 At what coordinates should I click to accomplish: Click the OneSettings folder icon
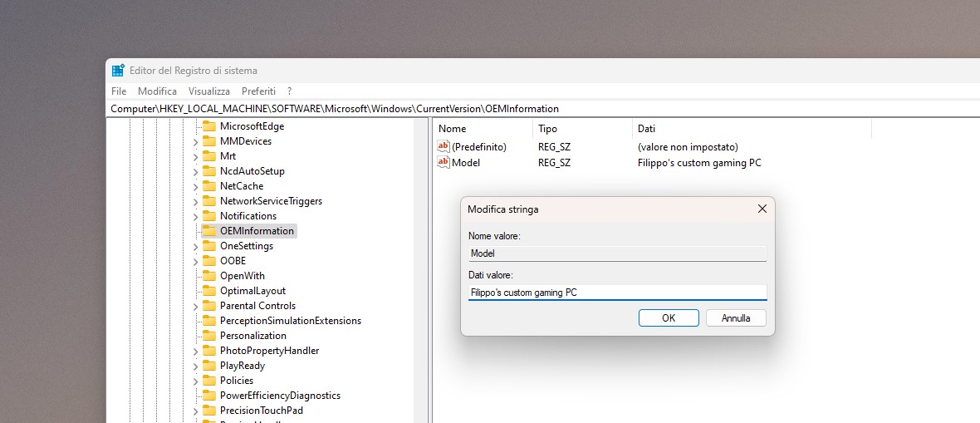(208, 246)
